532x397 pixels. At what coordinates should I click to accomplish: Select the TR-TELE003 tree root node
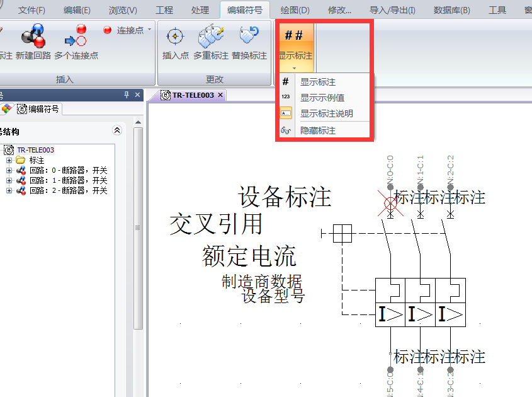(35, 150)
